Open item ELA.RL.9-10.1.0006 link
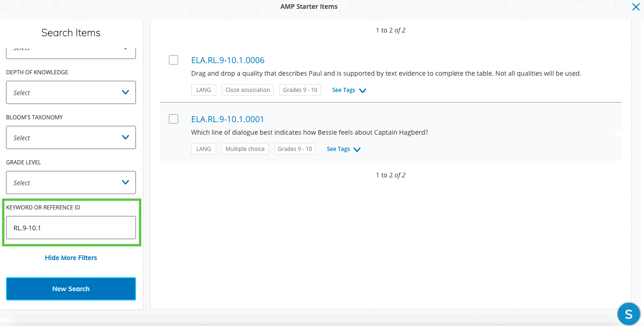This screenshot has height=326, width=644. (227, 60)
